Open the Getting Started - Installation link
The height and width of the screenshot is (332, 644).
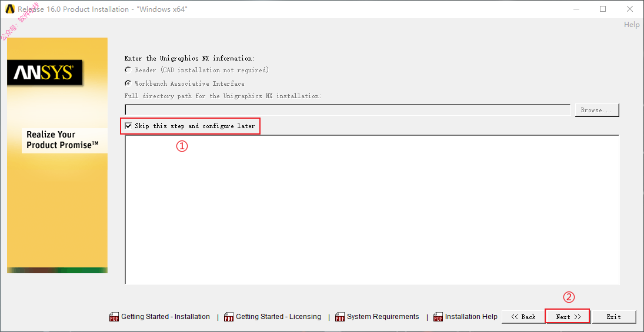[165, 317]
